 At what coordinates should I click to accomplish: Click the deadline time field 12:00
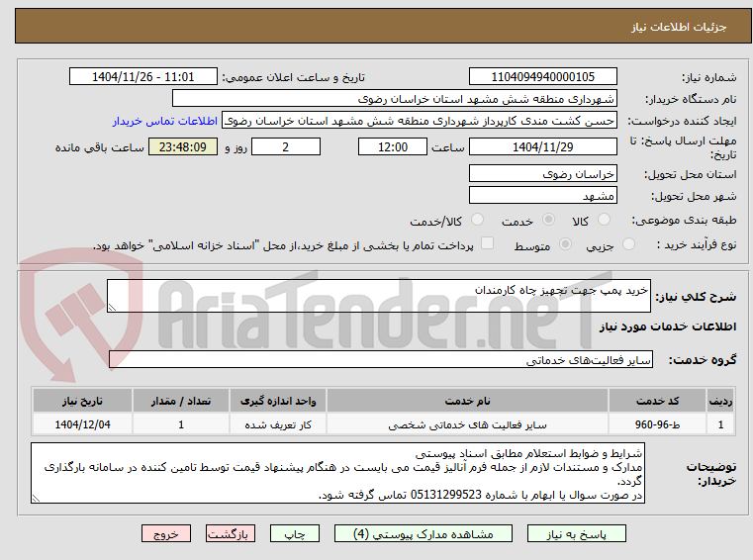393,146
